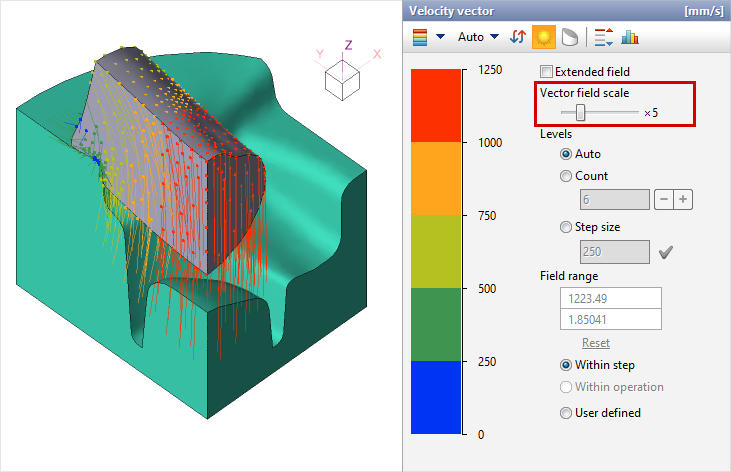Select the Count radio button

click(566, 176)
